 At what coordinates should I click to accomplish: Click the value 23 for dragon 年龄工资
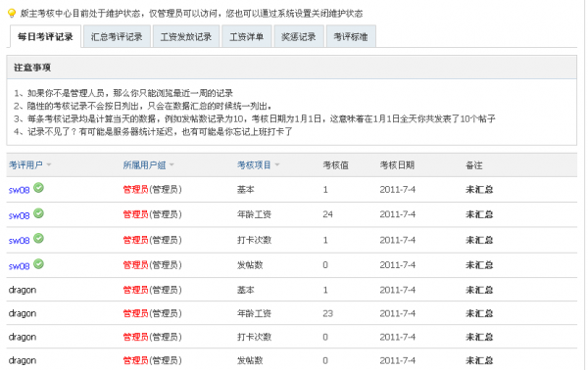point(327,313)
